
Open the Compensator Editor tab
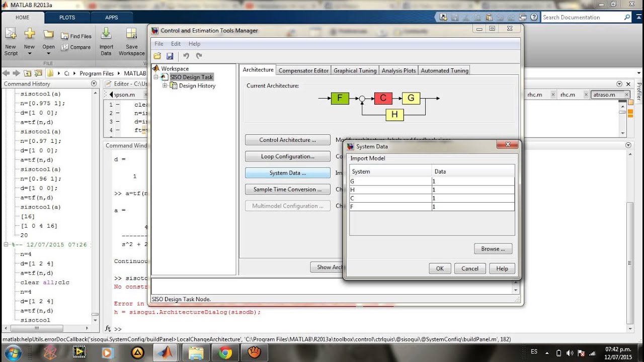pyautogui.click(x=303, y=70)
